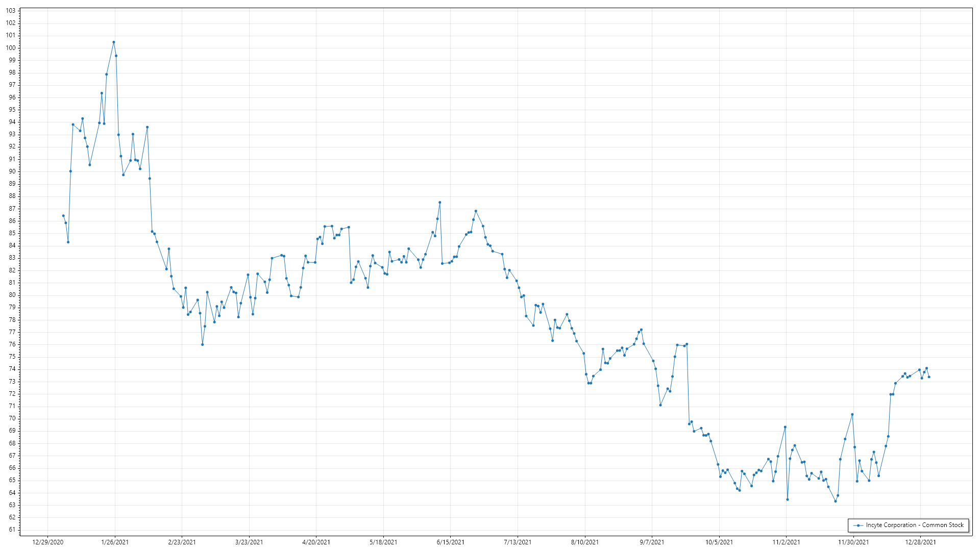Click the 100 y-axis value label
This screenshot has height=551, width=980.
tap(11, 48)
